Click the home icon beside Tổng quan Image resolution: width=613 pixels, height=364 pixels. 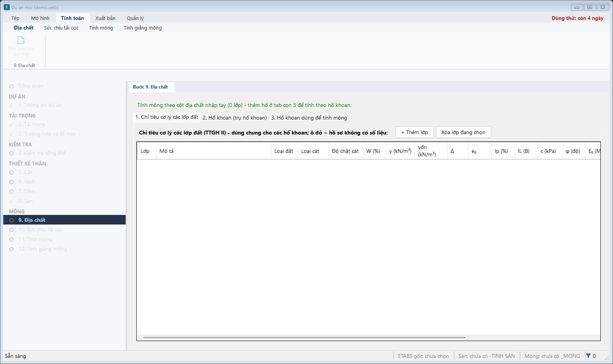[x=11, y=86]
